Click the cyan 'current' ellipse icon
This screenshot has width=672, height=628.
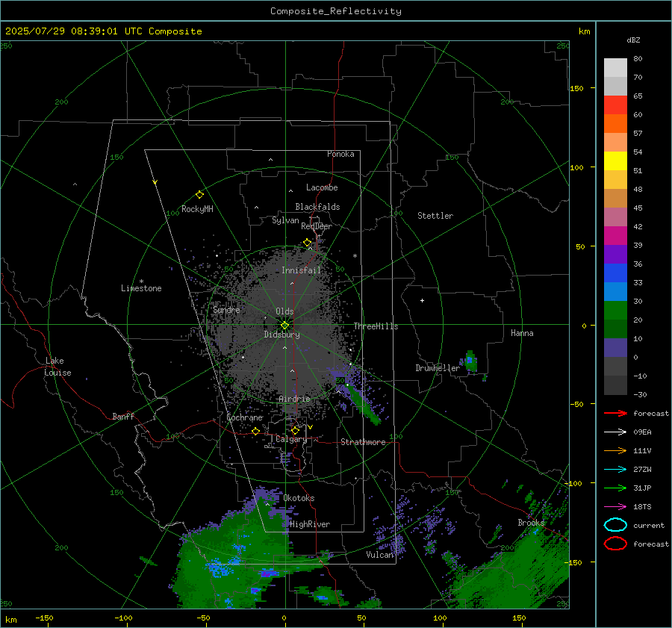coord(615,525)
